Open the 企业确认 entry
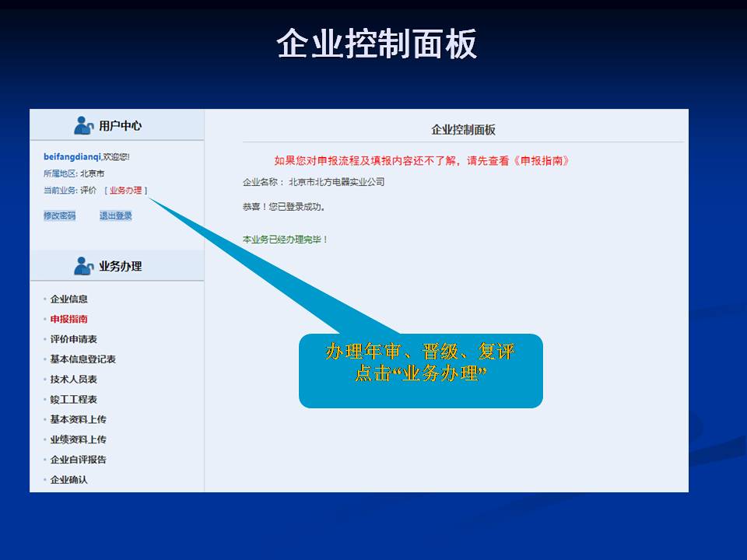The height and width of the screenshot is (560, 747). pyautogui.click(x=69, y=480)
